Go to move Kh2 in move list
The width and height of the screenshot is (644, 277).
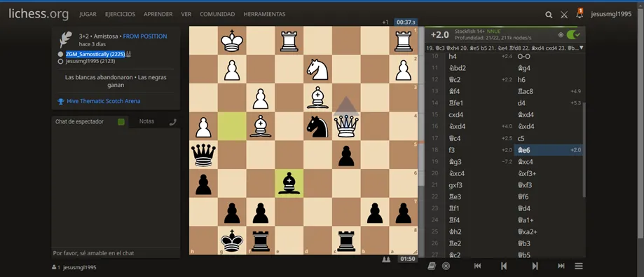click(x=480, y=232)
